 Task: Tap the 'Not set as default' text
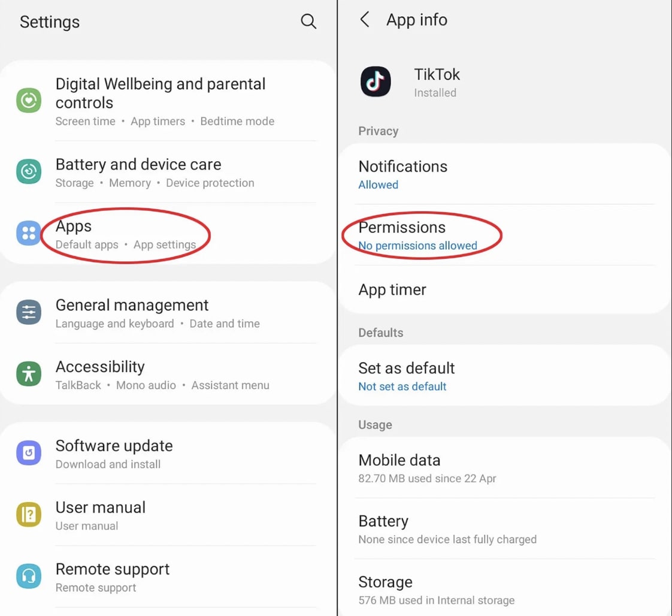tap(402, 386)
